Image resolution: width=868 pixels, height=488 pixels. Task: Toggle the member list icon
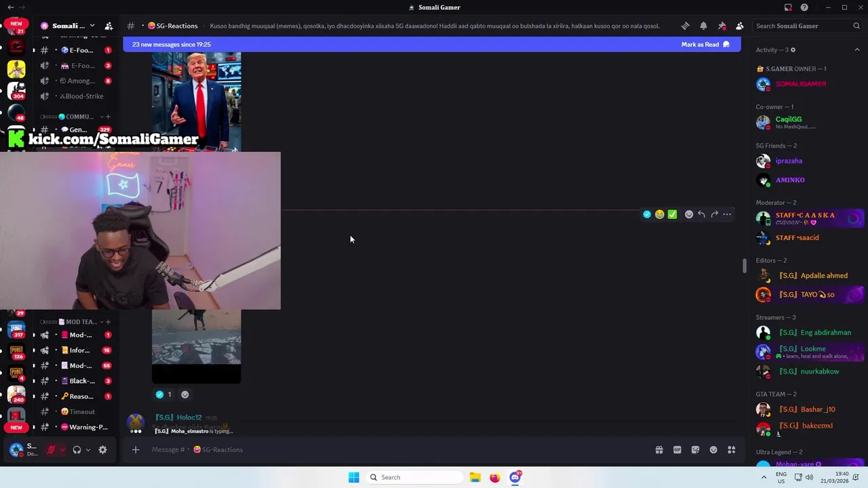point(739,26)
